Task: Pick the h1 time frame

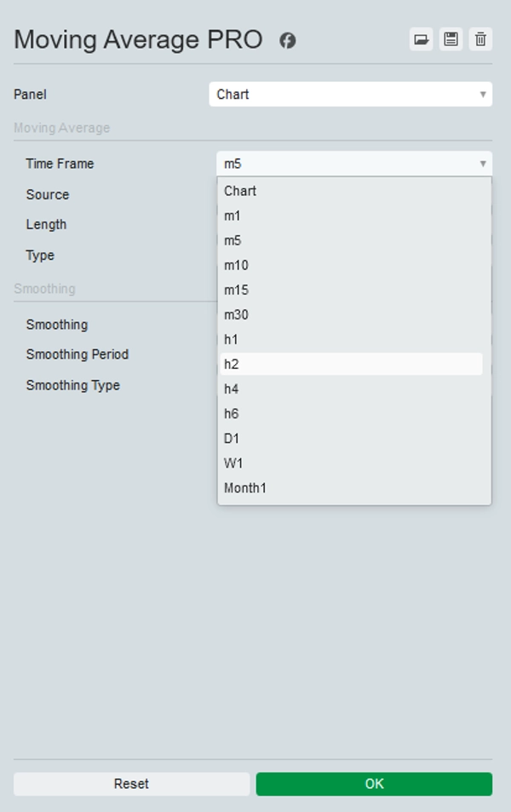Action: point(232,339)
